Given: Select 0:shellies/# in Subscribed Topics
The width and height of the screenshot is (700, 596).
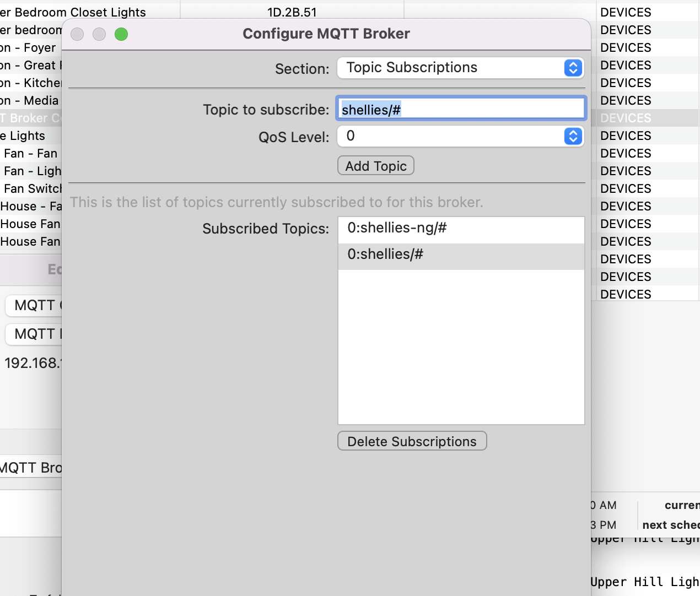Looking at the screenshot, I should point(461,256).
